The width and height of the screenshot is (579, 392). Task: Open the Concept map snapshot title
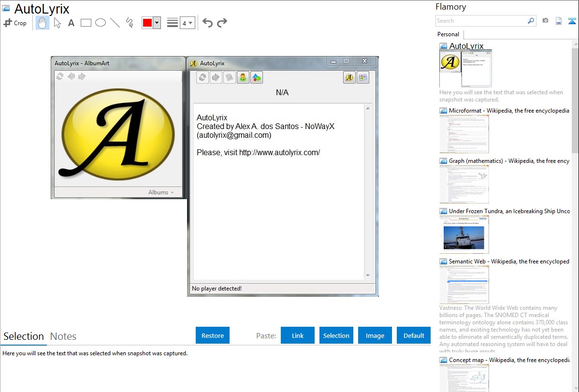tap(509, 360)
